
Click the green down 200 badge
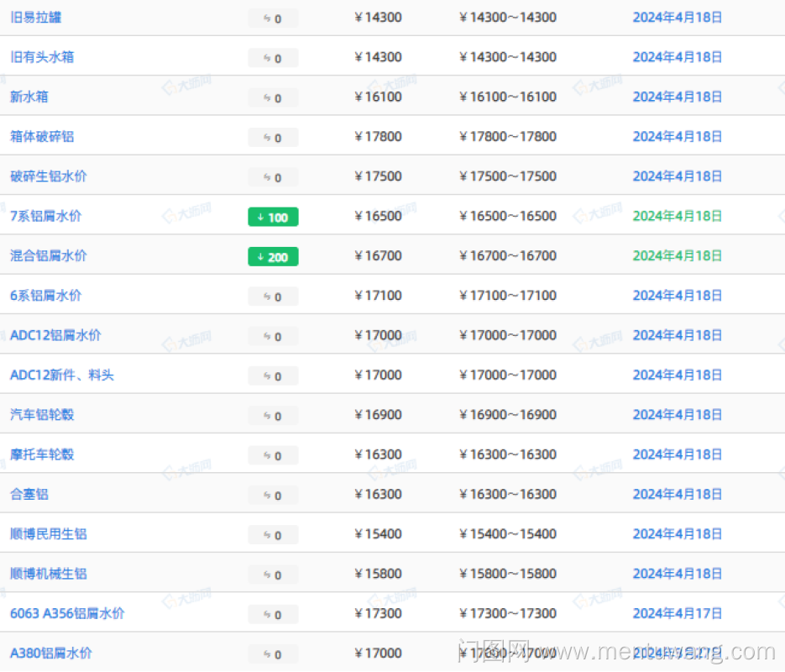[x=273, y=257]
